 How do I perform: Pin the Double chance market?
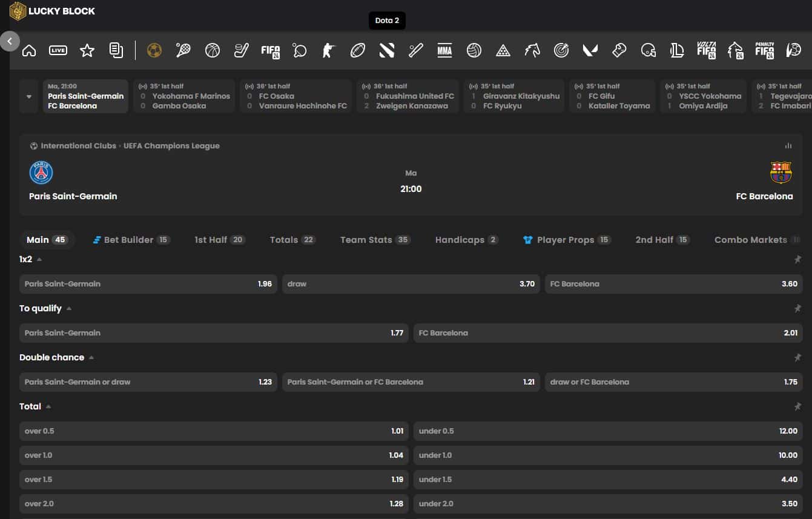coord(797,357)
